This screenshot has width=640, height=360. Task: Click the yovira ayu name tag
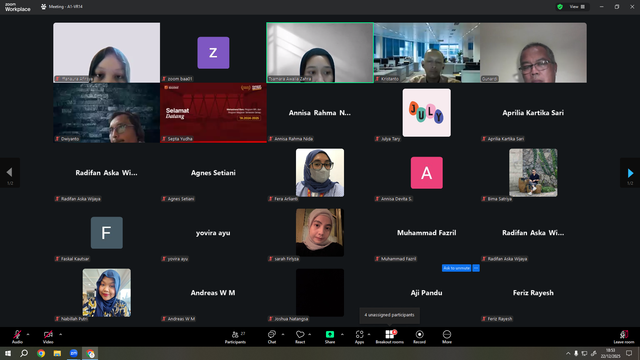pos(175,259)
